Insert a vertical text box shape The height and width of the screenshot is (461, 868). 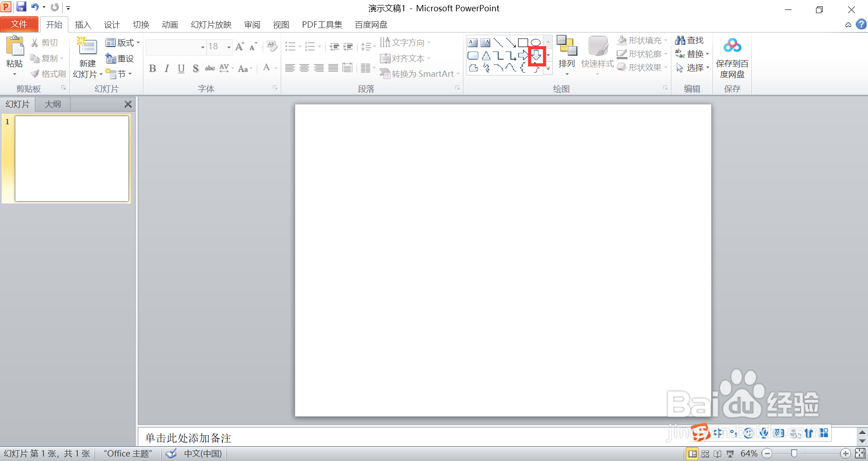[486, 43]
